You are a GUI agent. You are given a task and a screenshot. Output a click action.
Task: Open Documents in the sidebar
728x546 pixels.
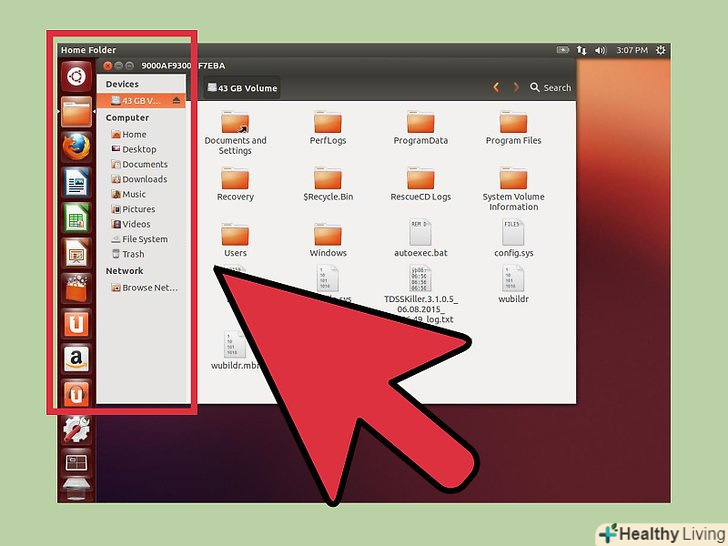[x=139, y=164]
